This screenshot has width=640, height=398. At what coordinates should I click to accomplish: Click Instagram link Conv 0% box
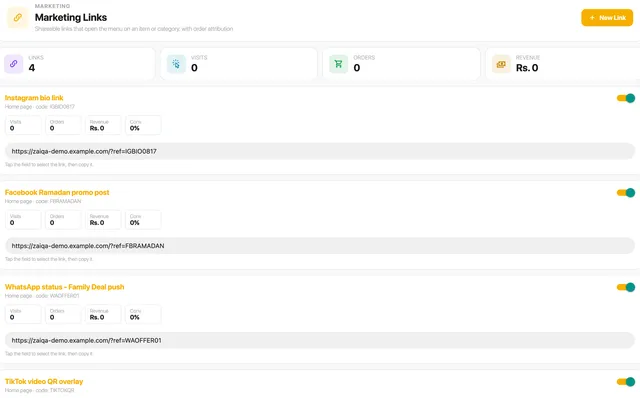[143, 125]
